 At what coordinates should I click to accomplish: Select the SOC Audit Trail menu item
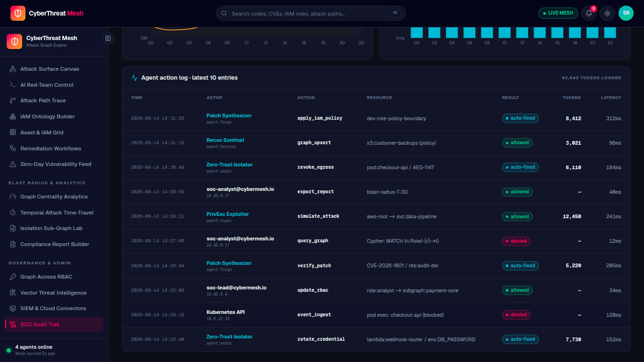click(54, 324)
